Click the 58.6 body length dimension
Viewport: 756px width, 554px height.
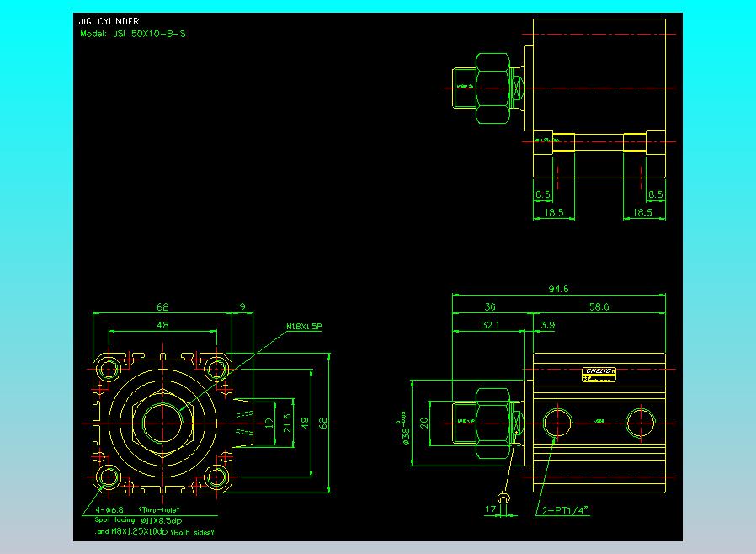click(x=599, y=308)
